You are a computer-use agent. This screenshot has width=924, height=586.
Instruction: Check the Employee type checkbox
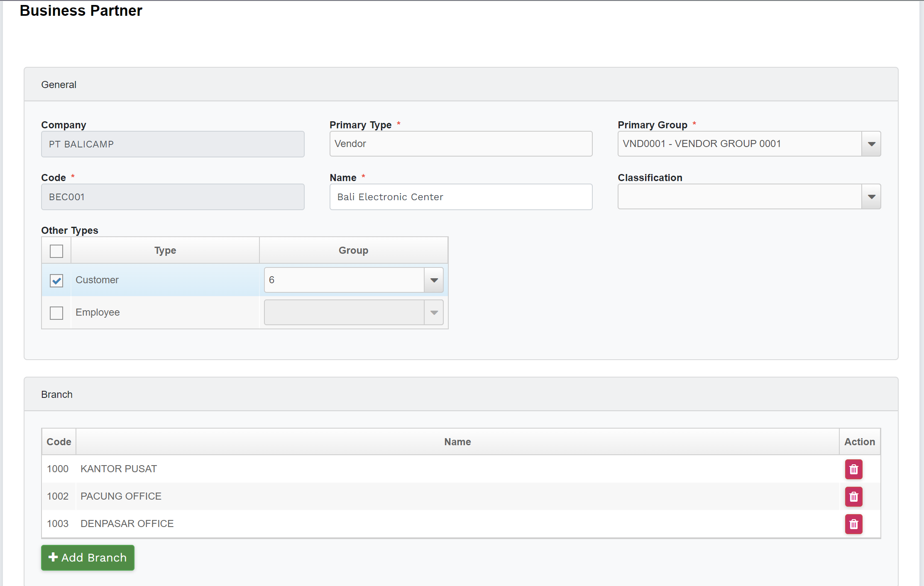click(56, 313)
